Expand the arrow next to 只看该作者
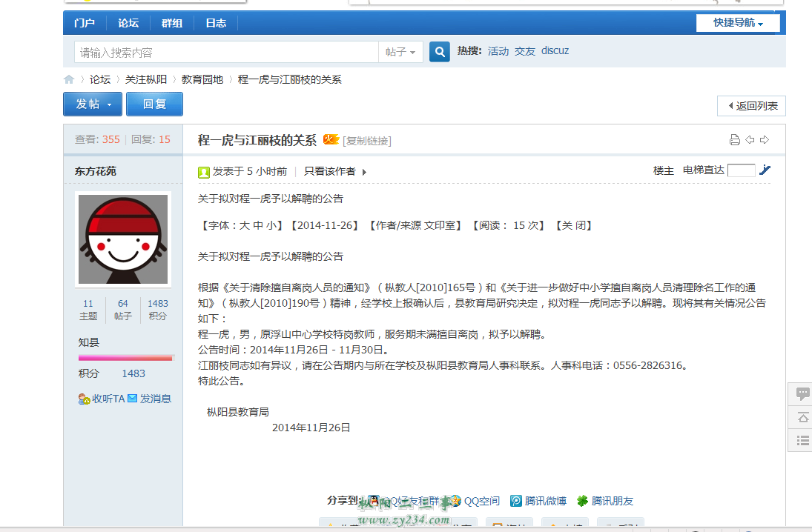The image size is (812, 532). (x=365, y=173)
